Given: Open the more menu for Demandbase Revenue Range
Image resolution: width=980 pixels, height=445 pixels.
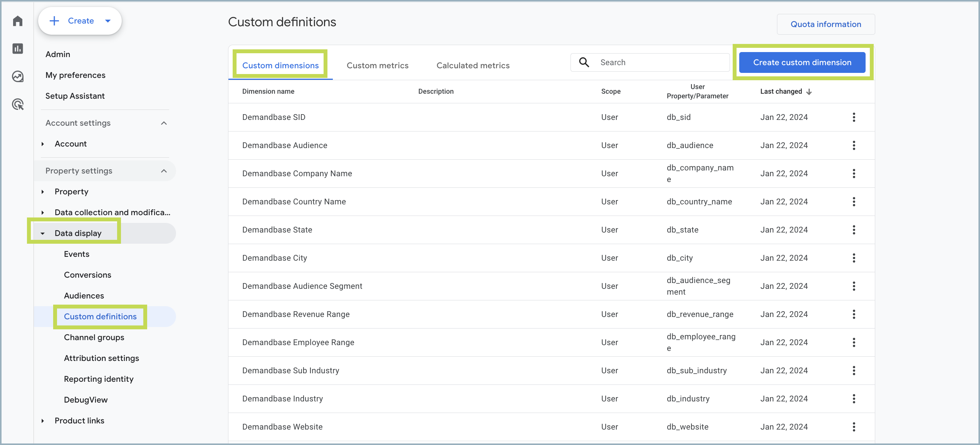Looking at the screenshot, I should 854,314.
